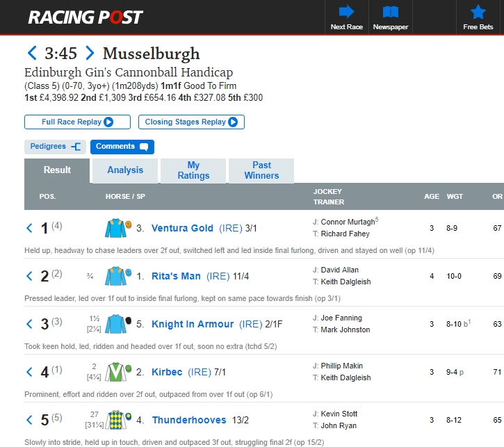Viewport: 504px width, 447px height.
Task: Go to next race time chevron
Action: [90, 53]
